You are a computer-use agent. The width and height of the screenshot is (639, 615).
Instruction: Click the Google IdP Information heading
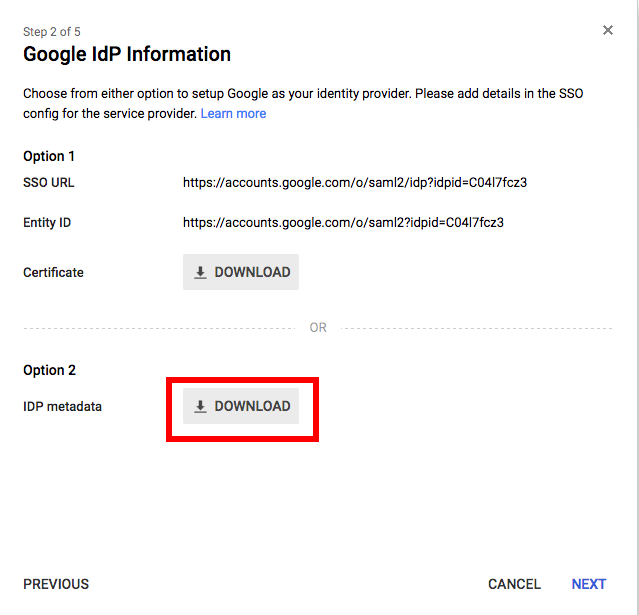click(127, 54)
